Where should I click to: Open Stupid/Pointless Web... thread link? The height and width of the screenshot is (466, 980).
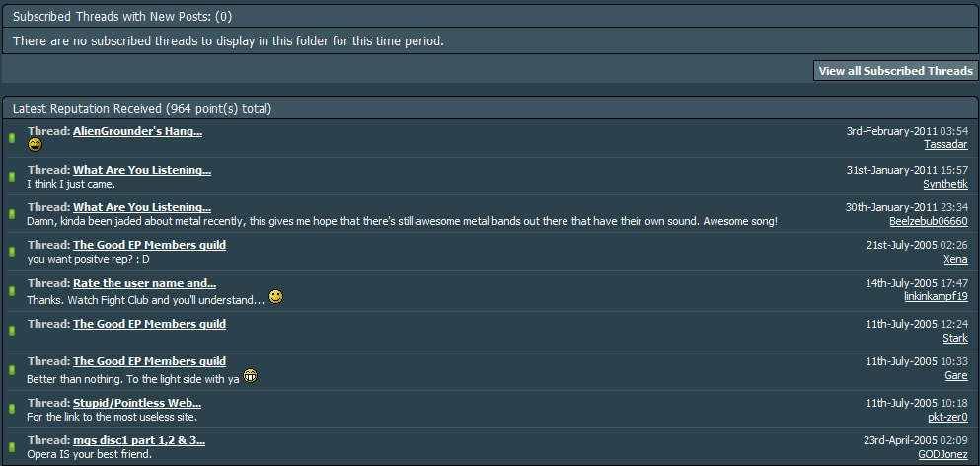(137, 402)
